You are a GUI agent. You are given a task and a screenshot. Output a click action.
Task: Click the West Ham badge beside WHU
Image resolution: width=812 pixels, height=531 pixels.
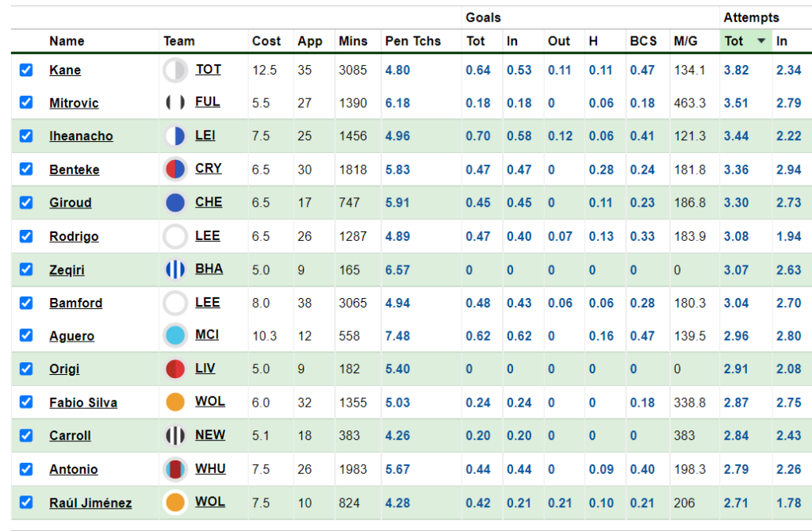click(x=175, y=469)
